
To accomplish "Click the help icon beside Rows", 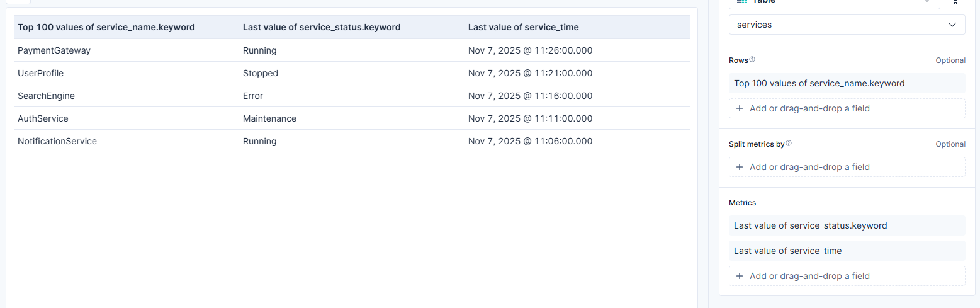I will point(752,60).
